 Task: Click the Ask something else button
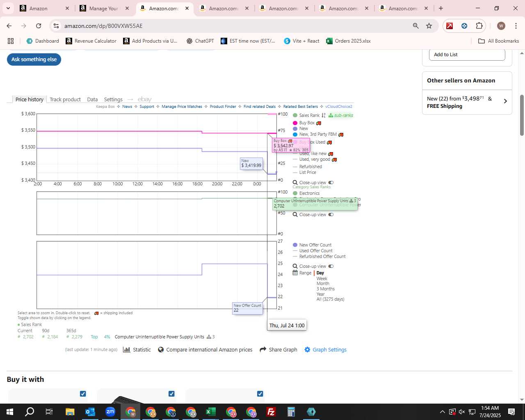(34, 59)
